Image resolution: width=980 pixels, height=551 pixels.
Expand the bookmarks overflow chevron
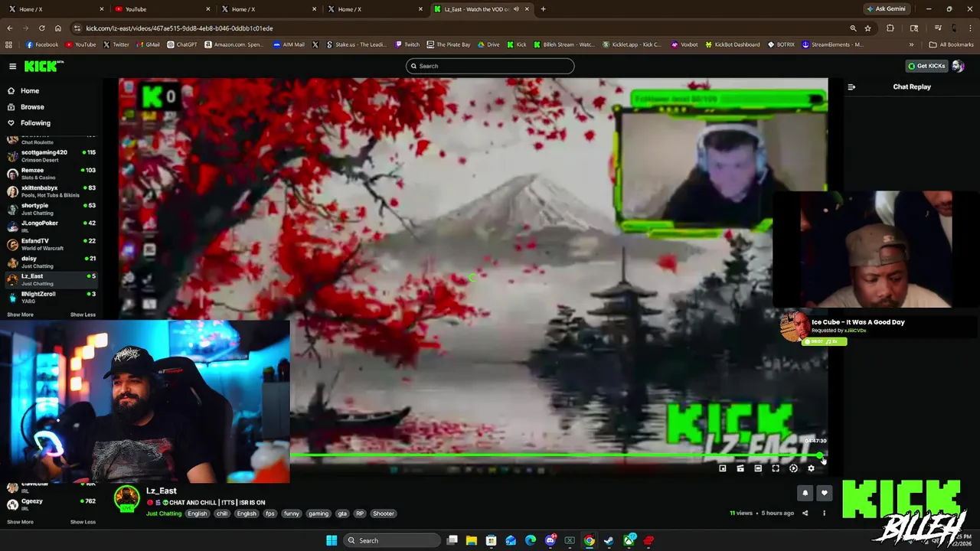point(911,44)
